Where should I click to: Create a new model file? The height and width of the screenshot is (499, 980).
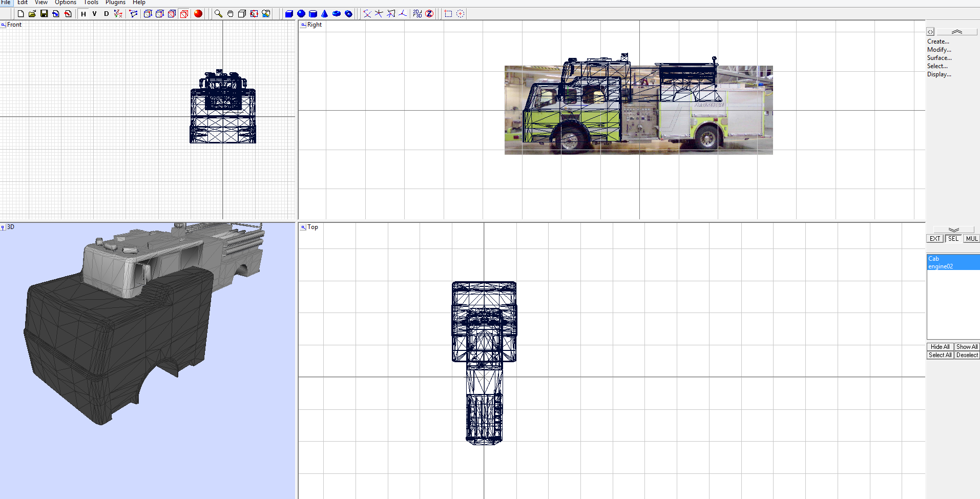[x=21, y=14]
